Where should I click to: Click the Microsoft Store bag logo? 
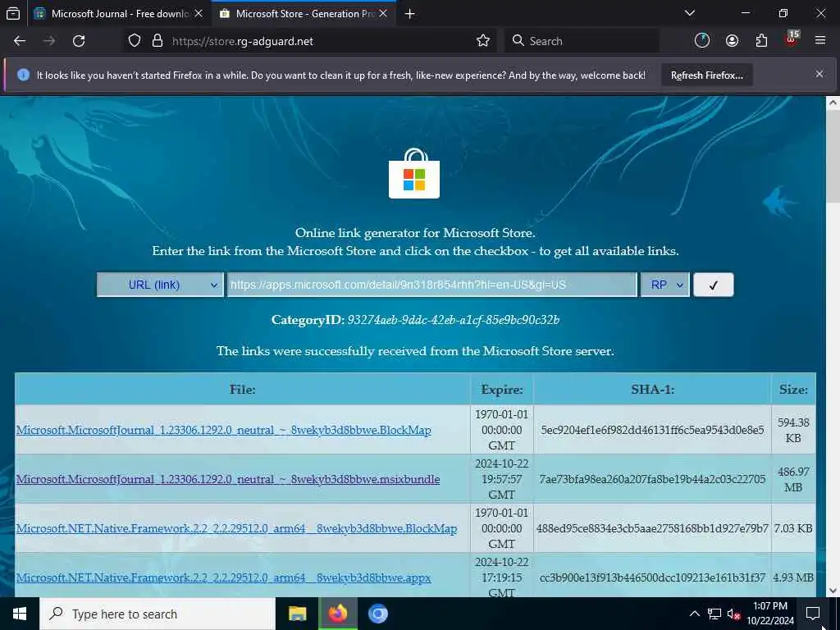pos(414,173)
